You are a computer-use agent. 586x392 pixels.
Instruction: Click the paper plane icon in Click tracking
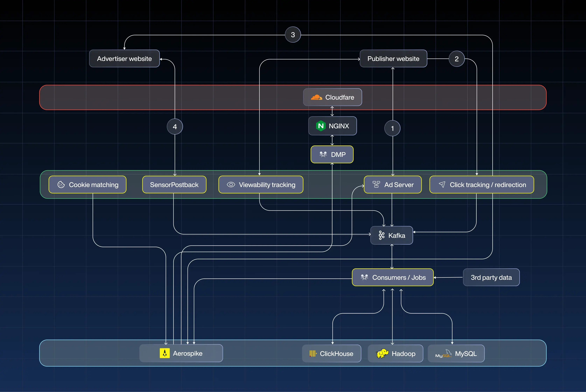click(x=442, y=185)
